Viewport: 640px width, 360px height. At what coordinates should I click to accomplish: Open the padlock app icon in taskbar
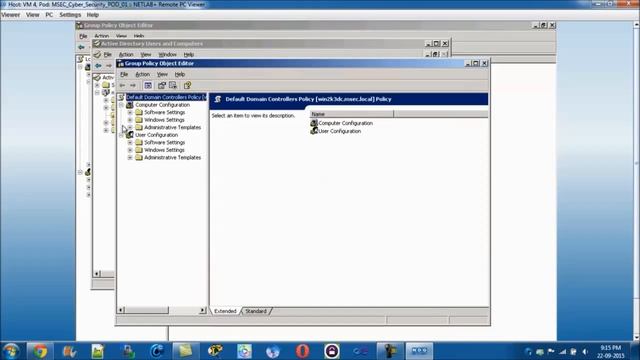coord(332,351)
